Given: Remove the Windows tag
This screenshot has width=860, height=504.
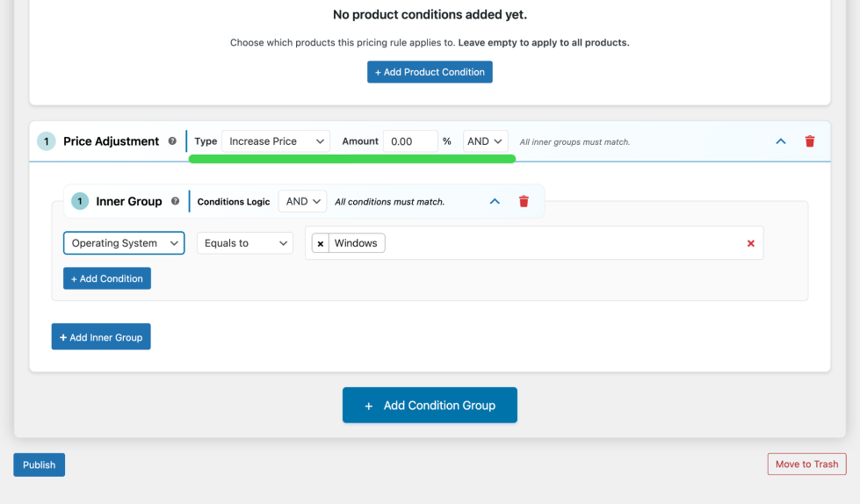Looking at the screenshot, I should click(x=321, y=243).
